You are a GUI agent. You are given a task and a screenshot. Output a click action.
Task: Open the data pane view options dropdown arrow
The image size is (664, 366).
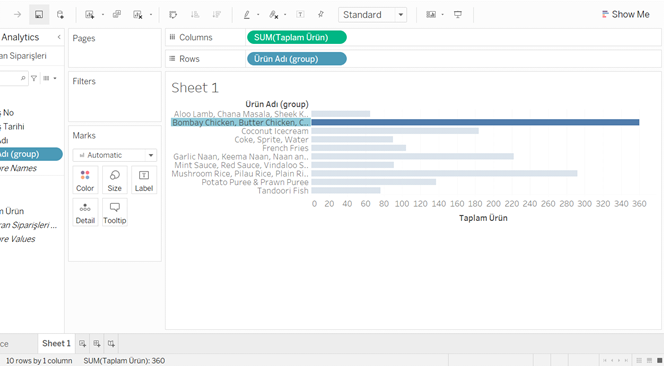click(55, 78)
